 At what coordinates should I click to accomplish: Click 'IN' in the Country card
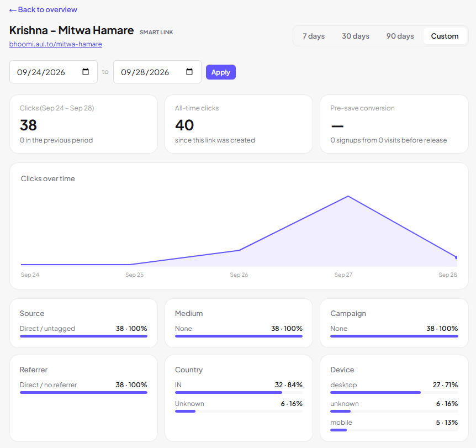178,385
